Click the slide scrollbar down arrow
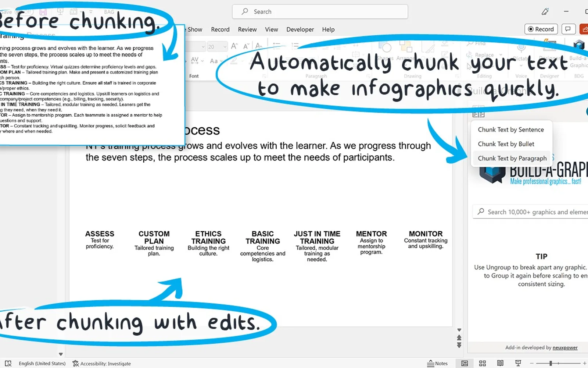Screen dimensions: 588x368 459,330
